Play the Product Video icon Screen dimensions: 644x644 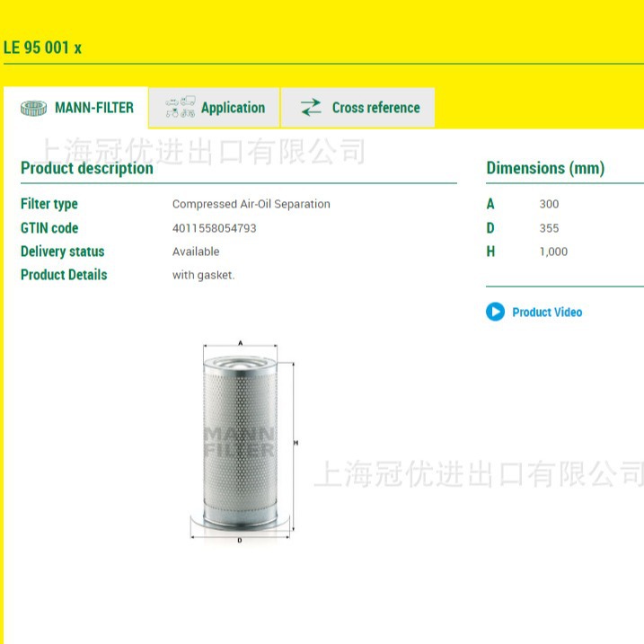tap(495, 312)
